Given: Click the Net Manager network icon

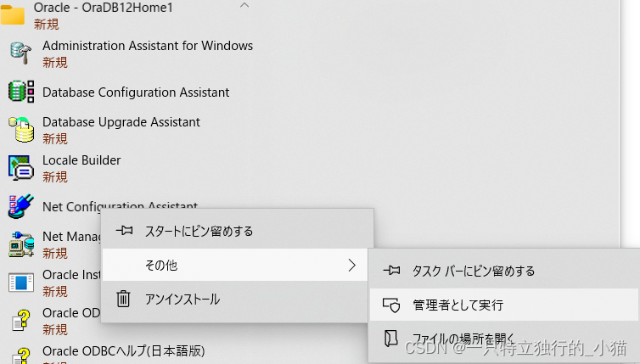Looking at the screenshot, I should [21, 244].
